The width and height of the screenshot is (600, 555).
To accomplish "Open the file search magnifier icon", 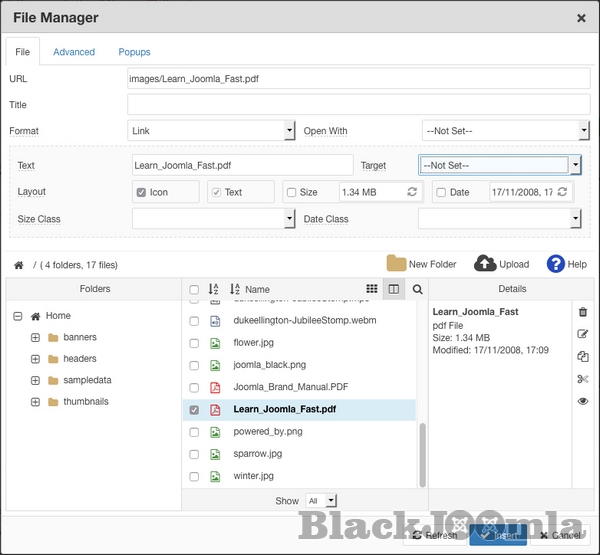I will pyautogui.click(x=418, y=289).
